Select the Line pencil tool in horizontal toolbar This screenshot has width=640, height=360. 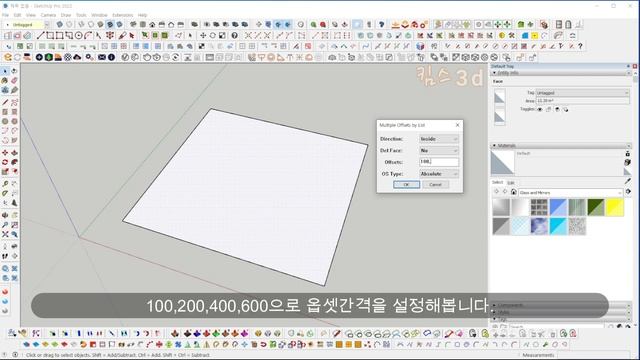(x=40, y=36)
